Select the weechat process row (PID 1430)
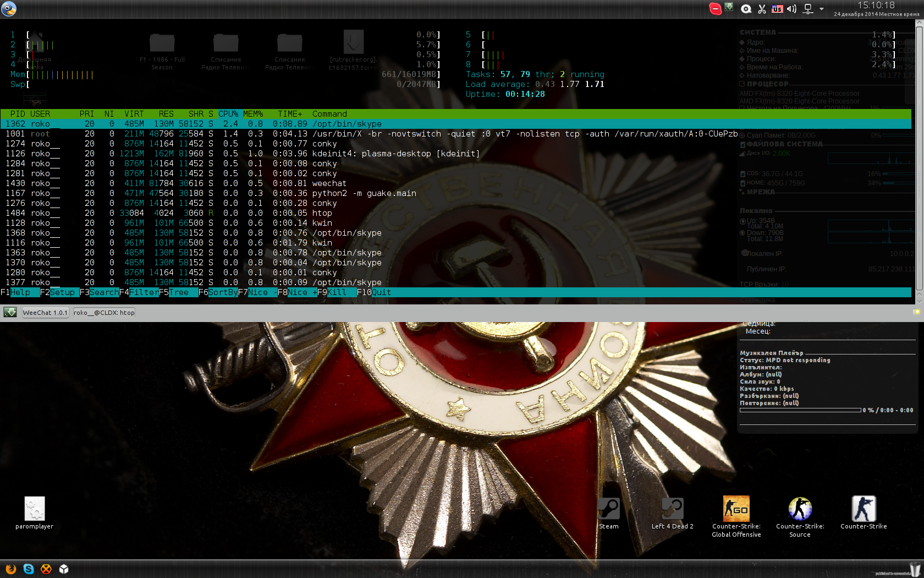The width and height of the screenshot is (924, 578). pyautogui.click(x=456, y=183)
